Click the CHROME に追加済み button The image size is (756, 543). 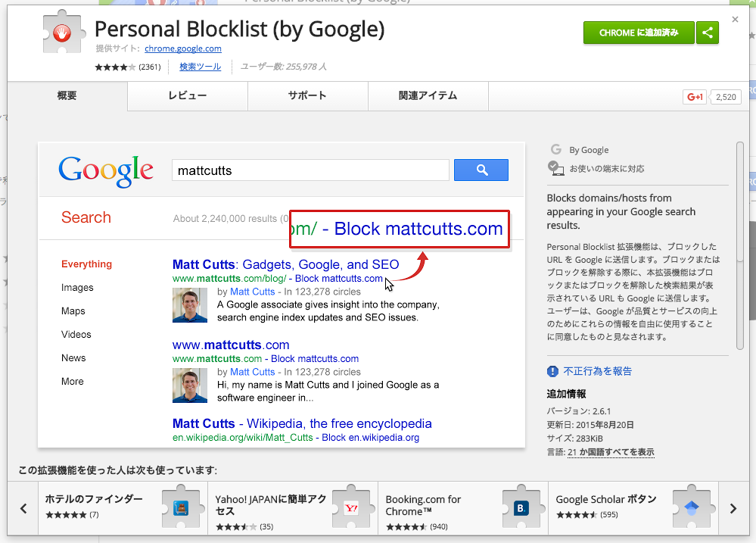pos(639,33)
